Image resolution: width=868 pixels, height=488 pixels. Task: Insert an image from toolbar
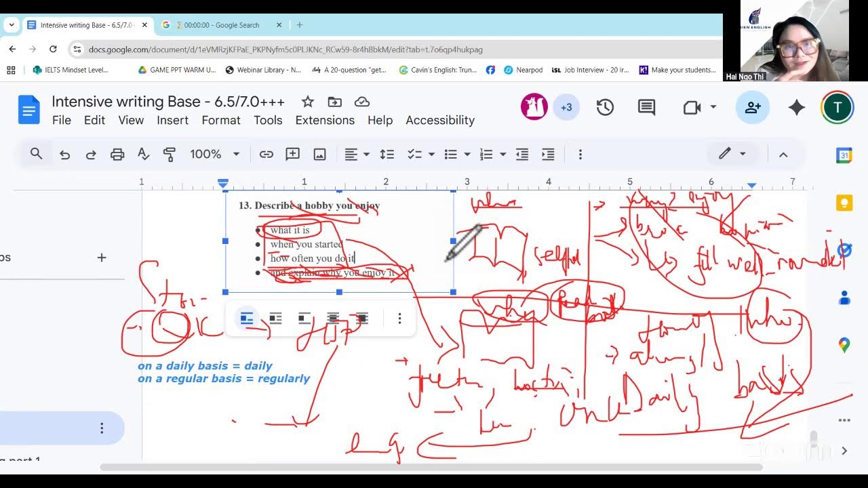click(x=319, y=155)
